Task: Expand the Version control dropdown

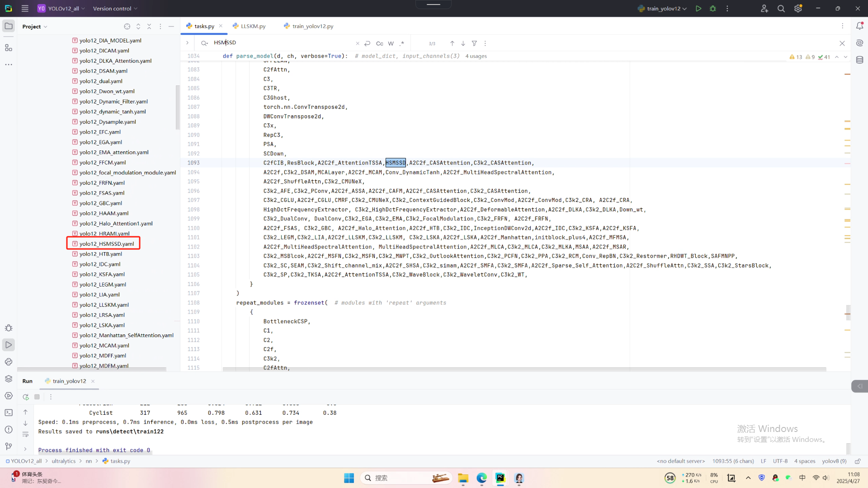Action: point(115,9)
